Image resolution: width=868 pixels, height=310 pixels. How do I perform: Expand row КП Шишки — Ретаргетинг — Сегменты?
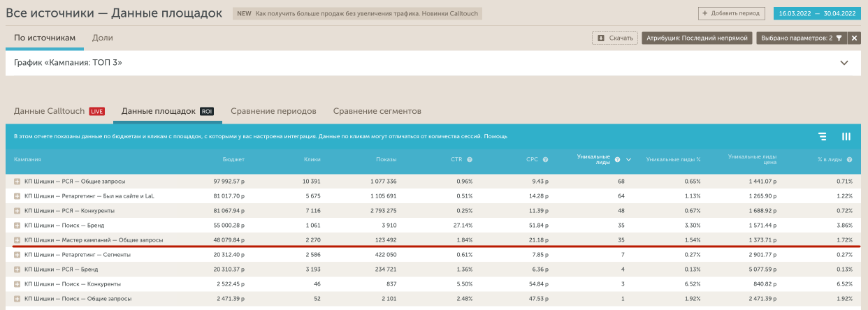pyautogui.click(x=17, y=255)
